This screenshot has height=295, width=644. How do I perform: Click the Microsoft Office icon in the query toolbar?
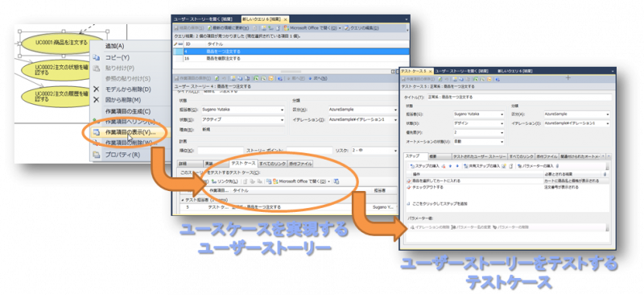(287, 28)
